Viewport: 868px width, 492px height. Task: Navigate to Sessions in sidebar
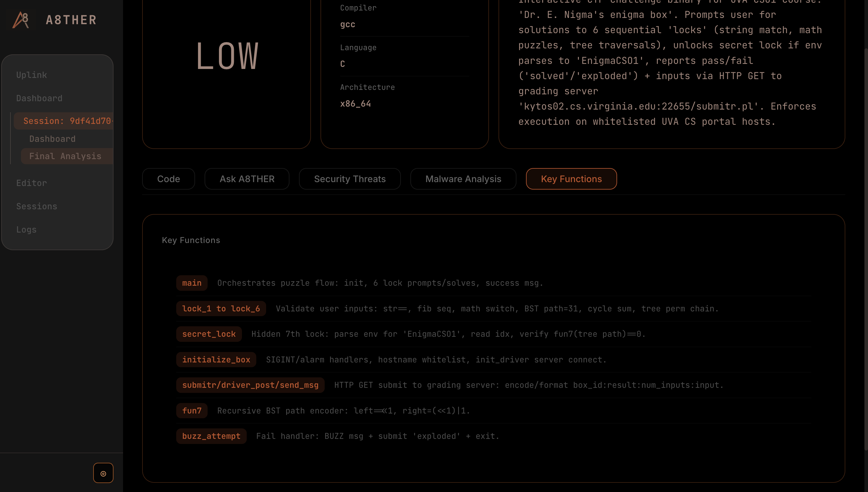[x=36, y=206]
